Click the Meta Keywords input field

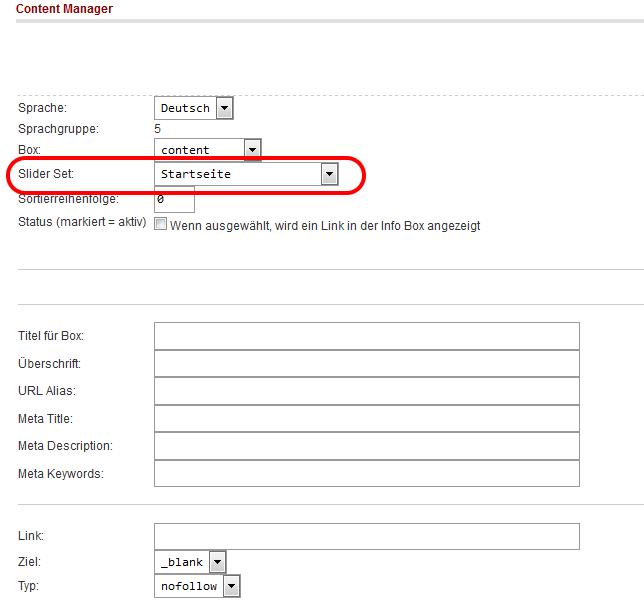coord(366,473)
